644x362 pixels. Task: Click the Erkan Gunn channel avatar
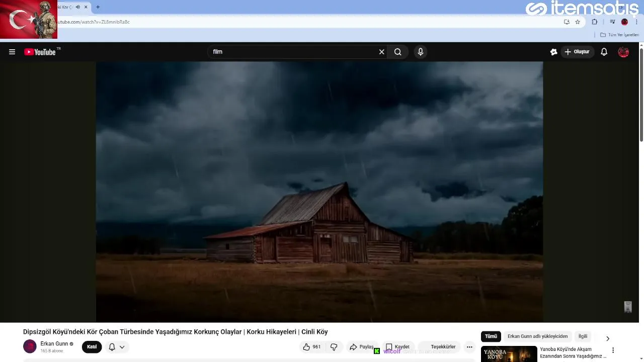pyautogui.click(x=30, y=346)
